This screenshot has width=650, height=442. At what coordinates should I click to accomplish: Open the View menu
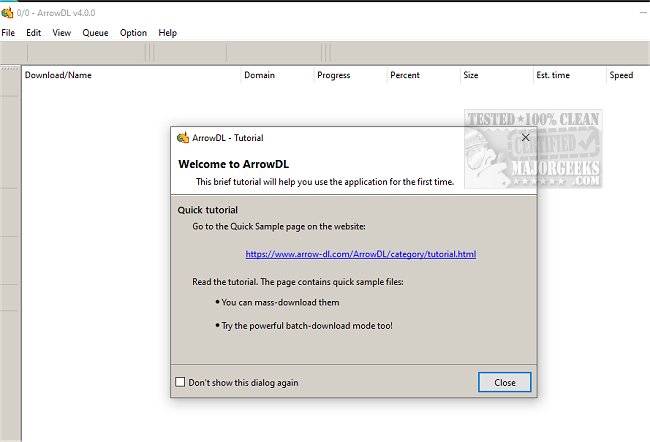tap(62, 33)
